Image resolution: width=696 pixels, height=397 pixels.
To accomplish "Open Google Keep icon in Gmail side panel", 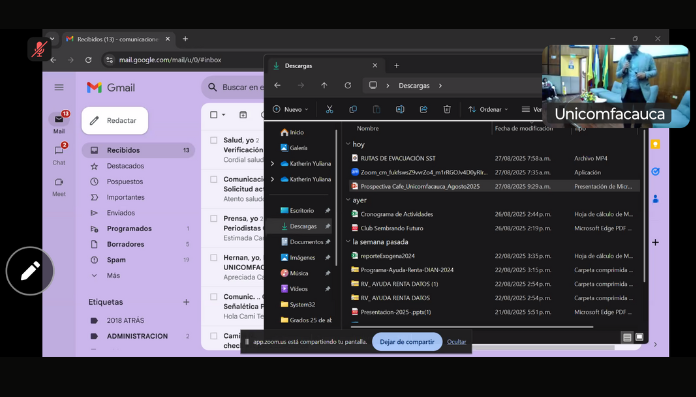I will click(x=655, y=144).
